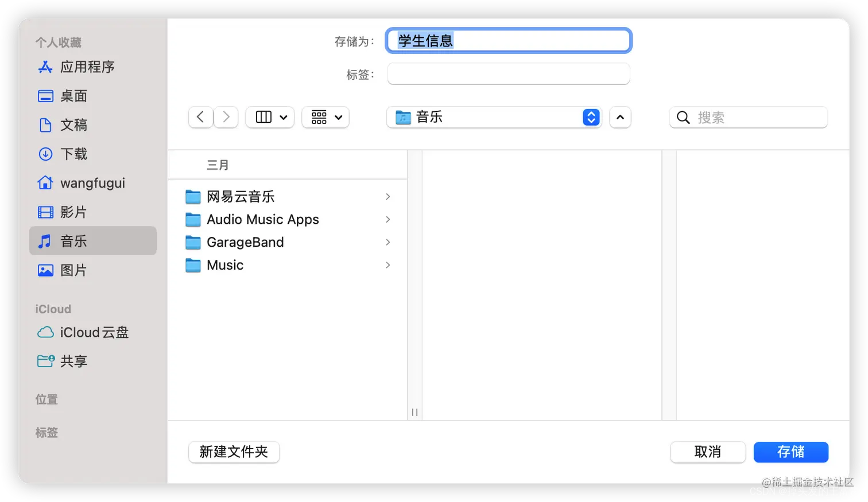The height and width of the screenshot is (502, 868).
Task: Expand the 网易云音乐 folder
Action: (x=388, y=196)
